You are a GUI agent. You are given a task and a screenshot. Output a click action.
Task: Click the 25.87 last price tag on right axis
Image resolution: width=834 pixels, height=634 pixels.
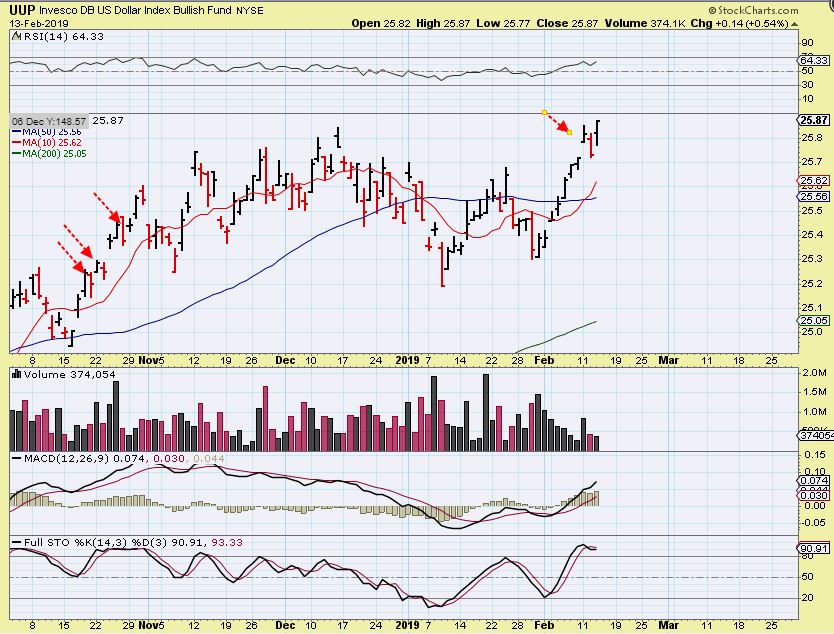[x=814, y=120]
